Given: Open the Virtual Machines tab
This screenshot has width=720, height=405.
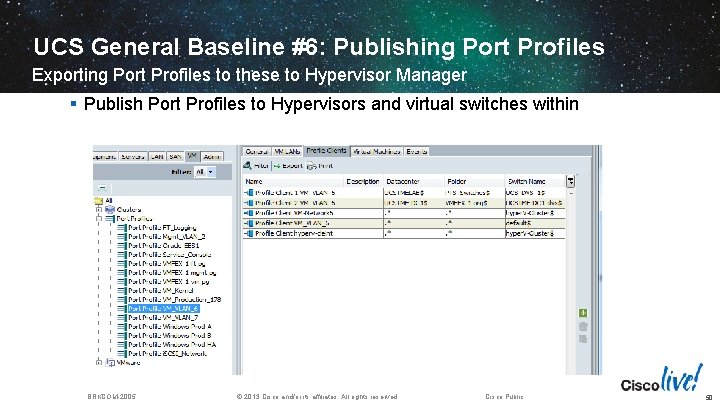Looking at the screenshot, I should tap(377, 152).
